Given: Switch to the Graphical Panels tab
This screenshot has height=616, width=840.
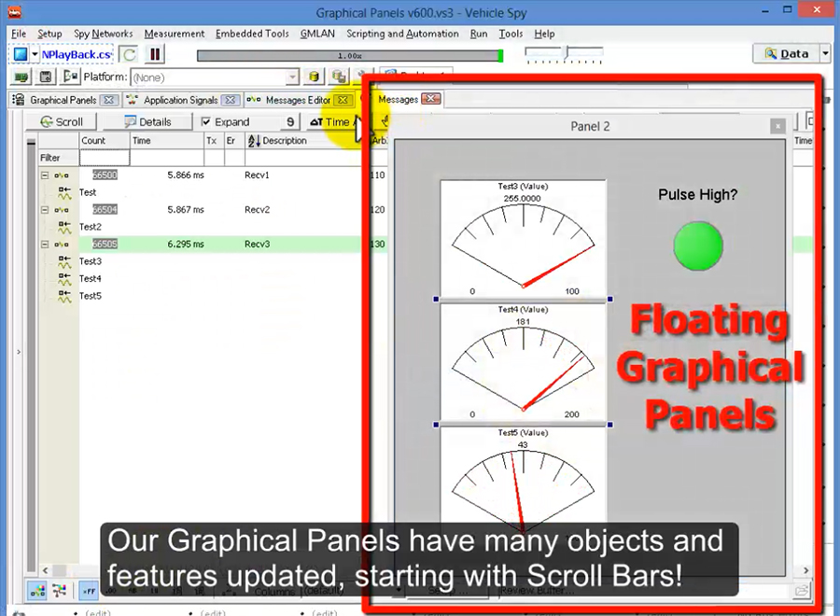Looking at the screenshot, I should (63, 100).
